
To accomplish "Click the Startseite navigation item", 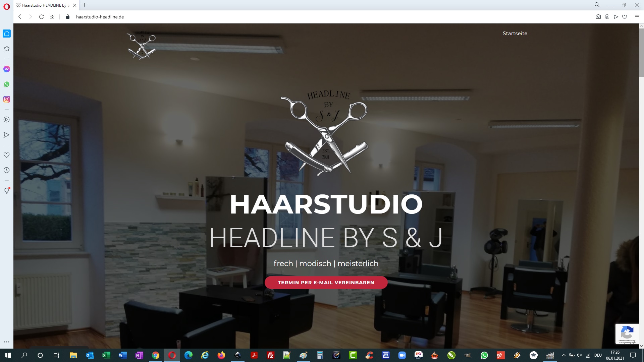I will point(515,34).
